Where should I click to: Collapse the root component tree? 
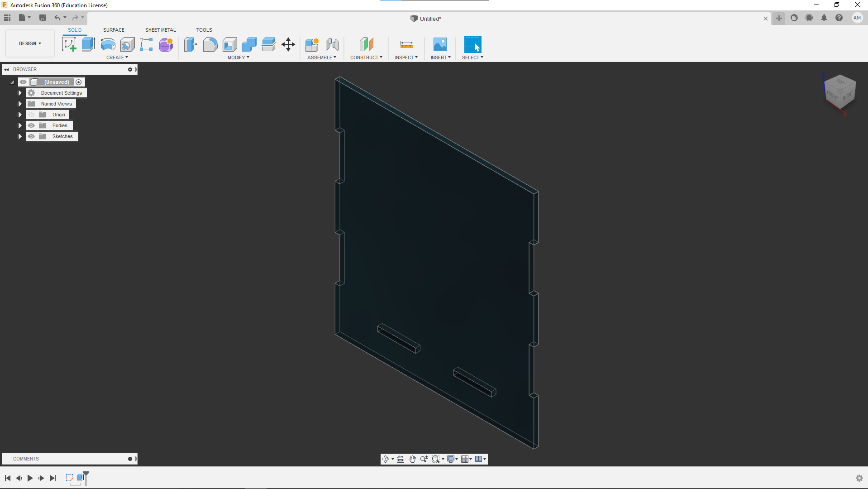12,82
